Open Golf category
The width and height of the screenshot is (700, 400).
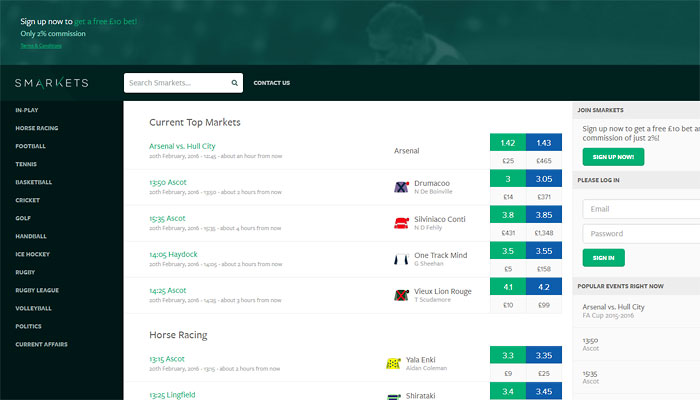click(23, 218)
